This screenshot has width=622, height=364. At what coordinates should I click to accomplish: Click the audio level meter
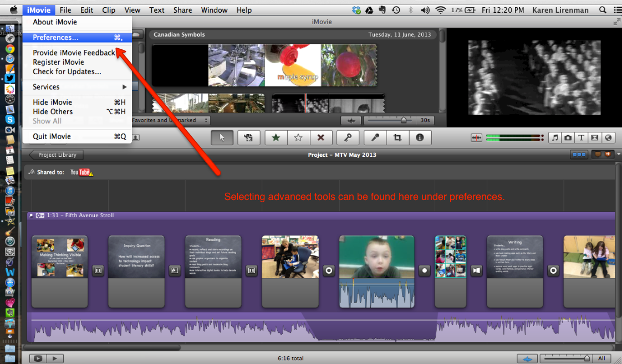tap(514, 137)
